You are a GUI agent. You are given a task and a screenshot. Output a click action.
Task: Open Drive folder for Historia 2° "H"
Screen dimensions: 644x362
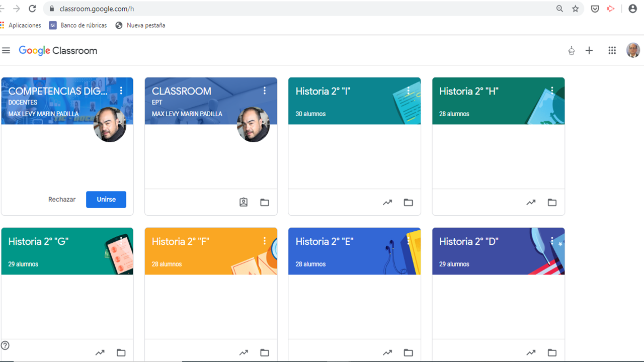tap(552, 203)
